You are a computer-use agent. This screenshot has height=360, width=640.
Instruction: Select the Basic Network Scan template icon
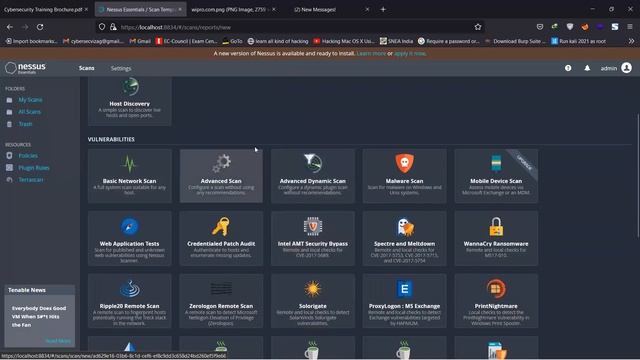click(x=129, y=164)
